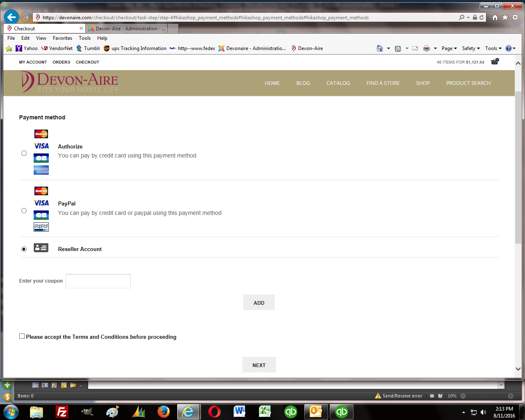Open Firefox from the taskbar
The height and width of the screenshot is (420, 525).
163,411
